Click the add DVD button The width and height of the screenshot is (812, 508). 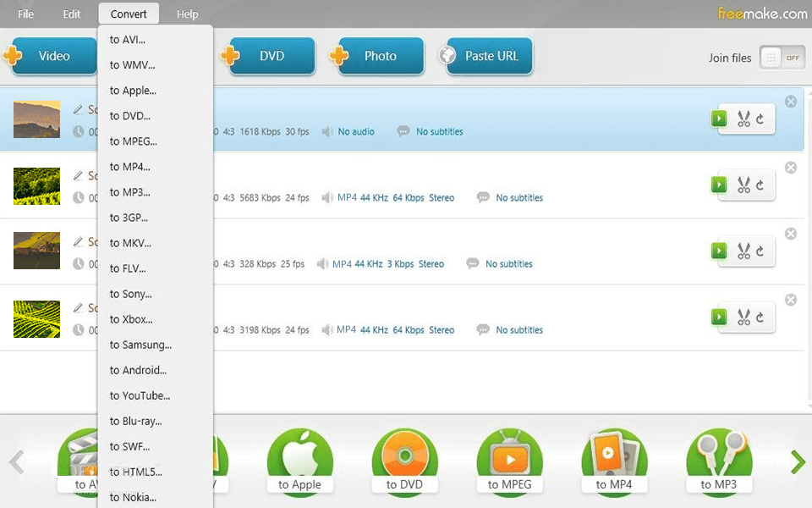click(x=271, y=57)
